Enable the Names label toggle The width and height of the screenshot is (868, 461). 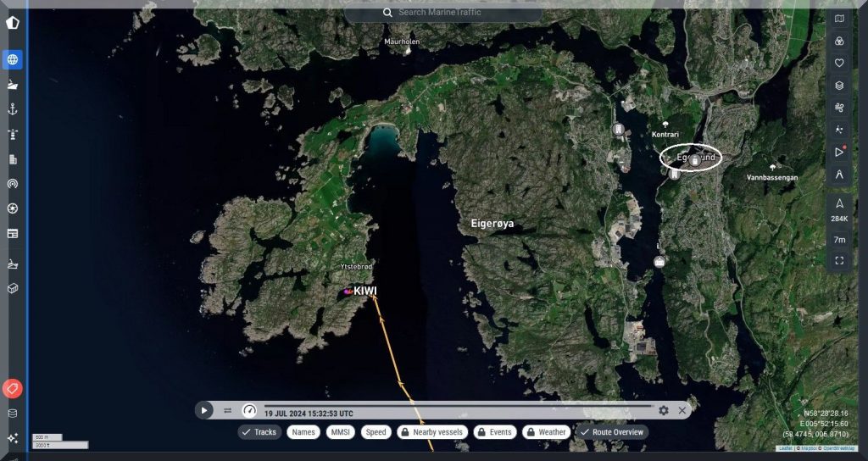[303, 432]
